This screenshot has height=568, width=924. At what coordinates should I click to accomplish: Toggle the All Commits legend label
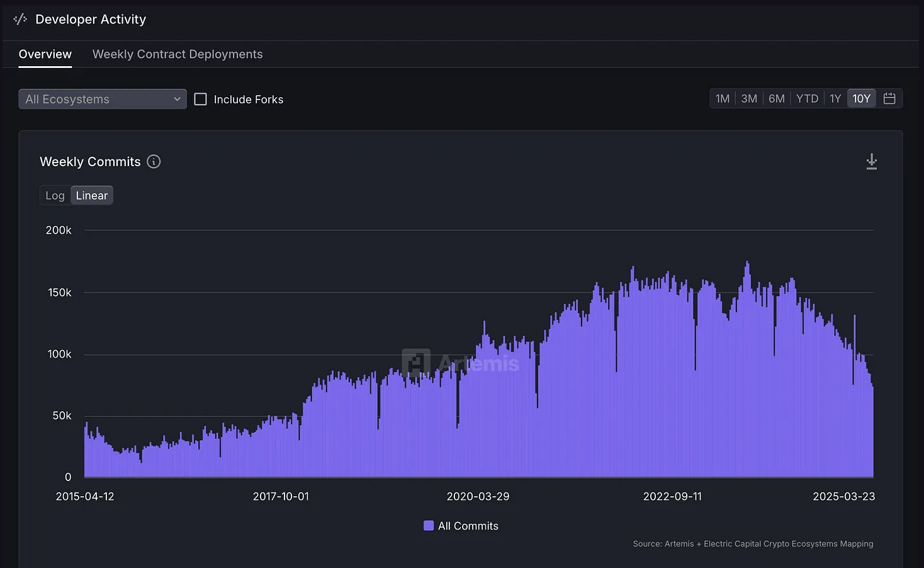(x=468, y=526)
